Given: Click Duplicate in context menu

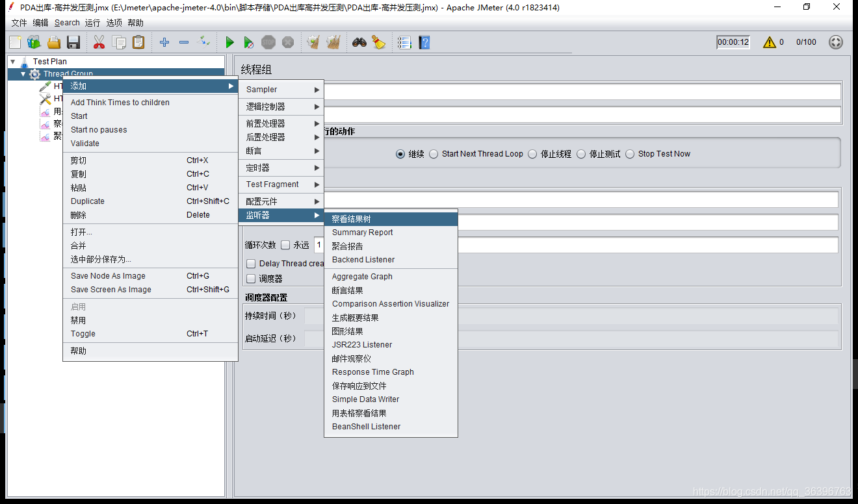Looking at the screenshot, I should [x=150, y=201].
